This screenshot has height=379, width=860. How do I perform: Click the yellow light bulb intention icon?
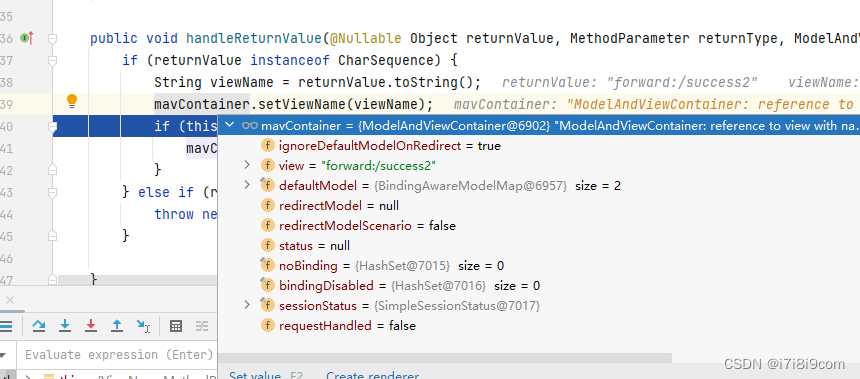point(72,100)
